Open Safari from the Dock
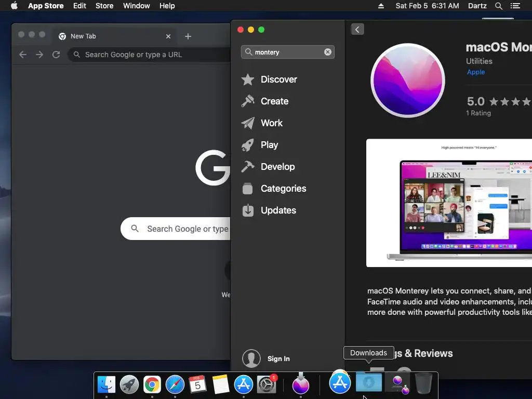This screenshot has width=532, height=399. pos(175,384)
